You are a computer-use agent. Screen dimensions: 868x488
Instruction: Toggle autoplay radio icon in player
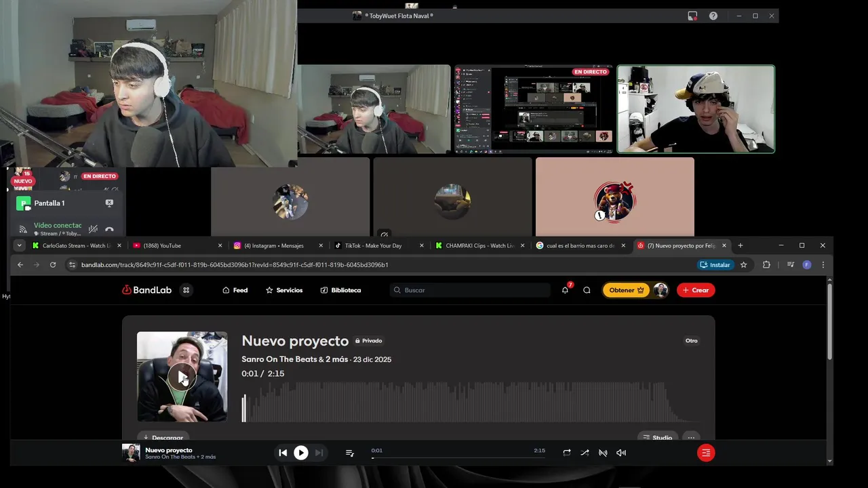603,453
